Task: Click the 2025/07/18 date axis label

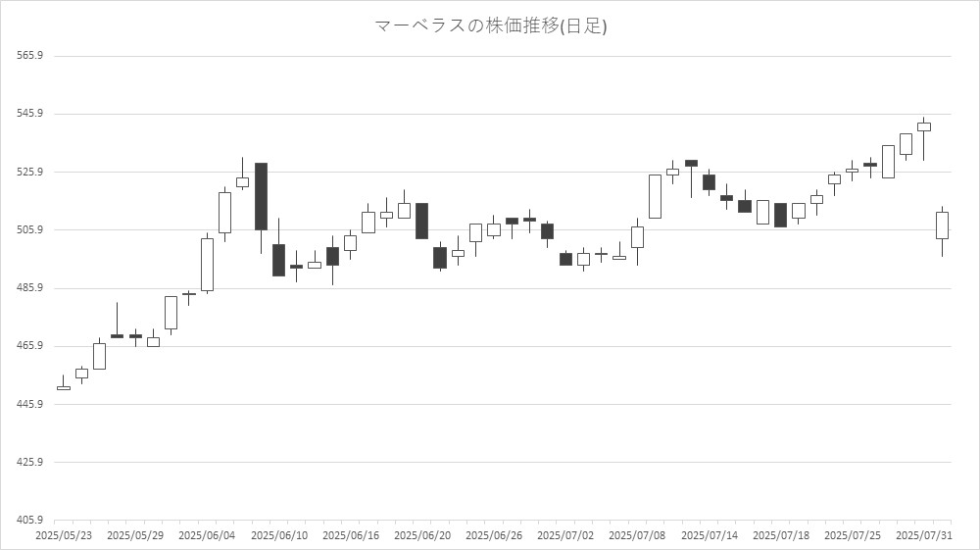Action: point(780,536)
